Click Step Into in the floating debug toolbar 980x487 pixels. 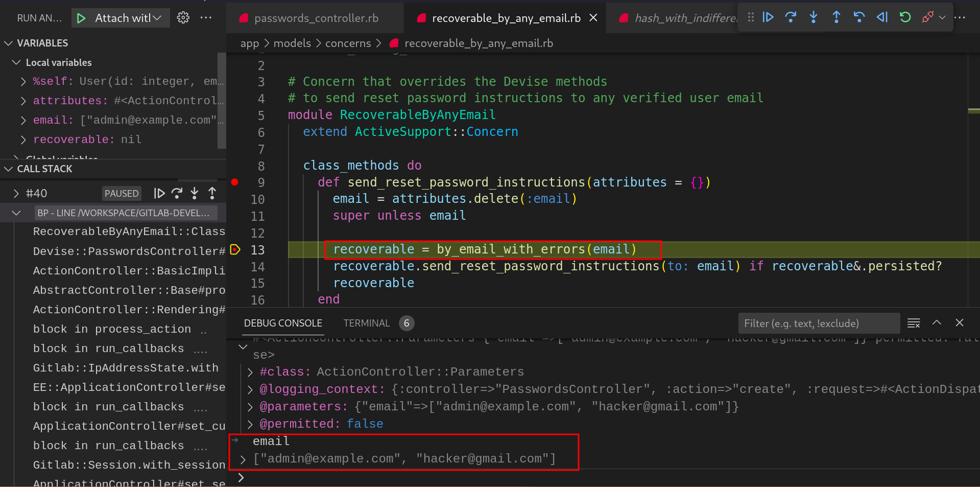click(x=814, y=17)
